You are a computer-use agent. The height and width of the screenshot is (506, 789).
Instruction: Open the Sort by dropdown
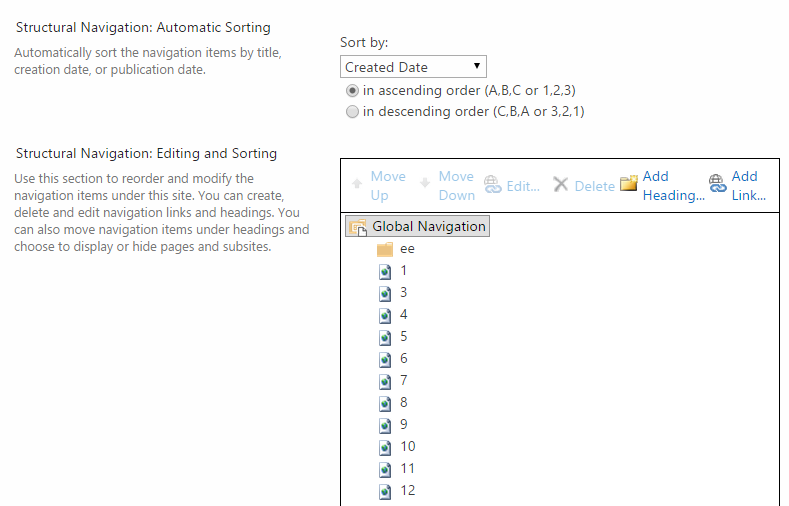tap(413, 67)
